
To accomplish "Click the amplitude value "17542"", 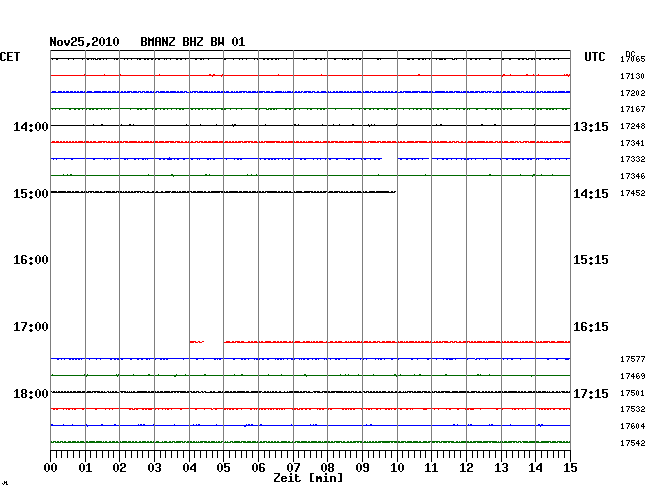I will pyautogui.click(x=633, y=443).
